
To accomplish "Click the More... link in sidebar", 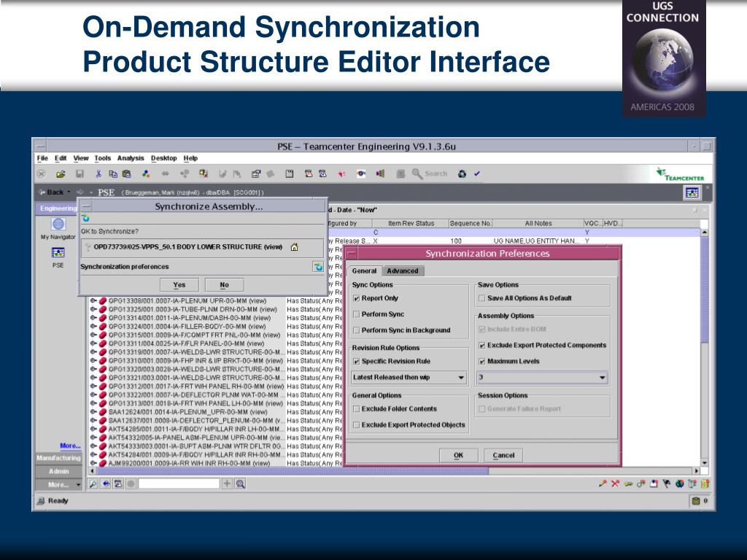I will 70,446.
